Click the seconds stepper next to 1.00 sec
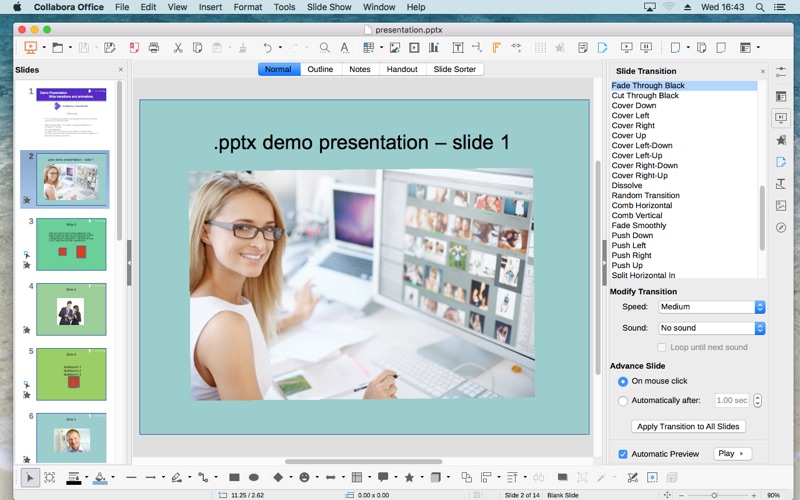Image resolution: width=800 pixels, height=500 pixels. (758, 401)
